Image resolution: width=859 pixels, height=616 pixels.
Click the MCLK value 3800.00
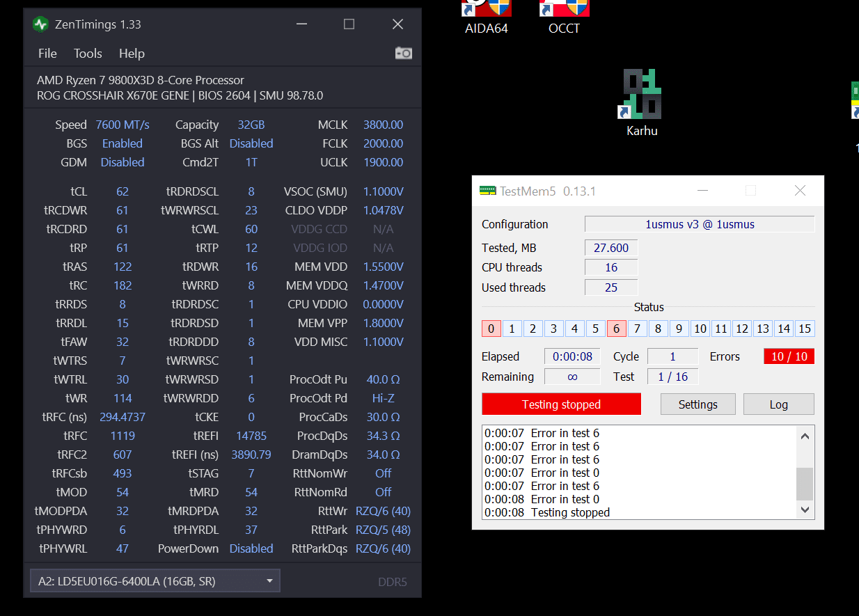(x=383, y=125)
